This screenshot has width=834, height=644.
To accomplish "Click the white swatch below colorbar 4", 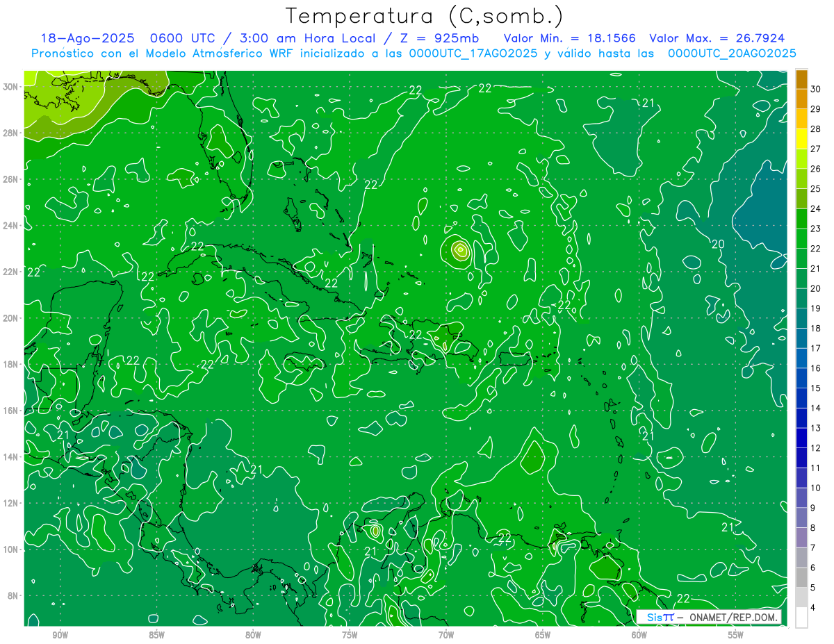I will pos(801,618).
